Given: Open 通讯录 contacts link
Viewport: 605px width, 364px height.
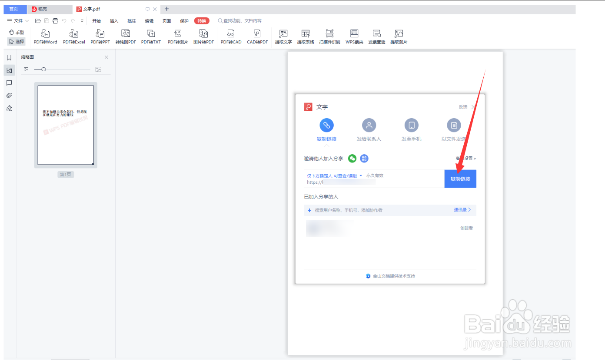Looking at the screenshot, I should (462, 210).
